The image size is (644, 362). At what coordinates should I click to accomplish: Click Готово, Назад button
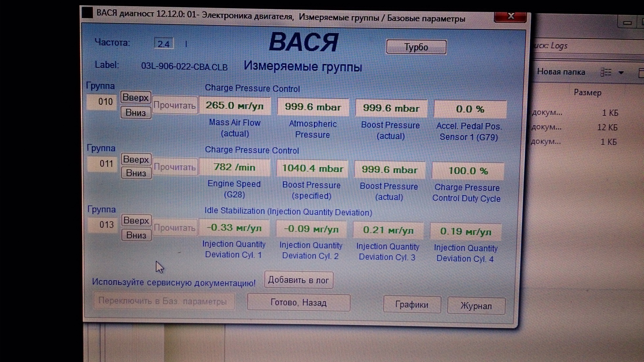[x=298, y=303]
